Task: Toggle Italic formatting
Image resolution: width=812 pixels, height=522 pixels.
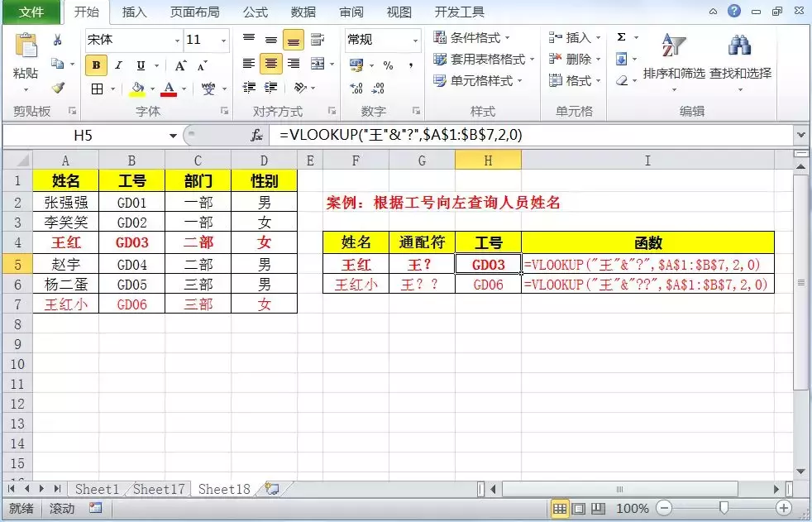Action: 118,65
